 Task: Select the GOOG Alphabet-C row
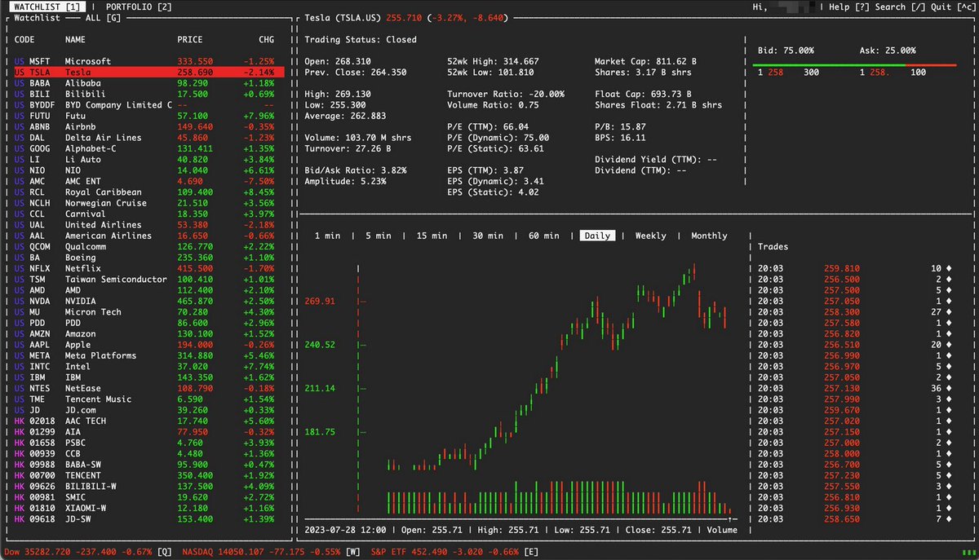click(148, 148)
